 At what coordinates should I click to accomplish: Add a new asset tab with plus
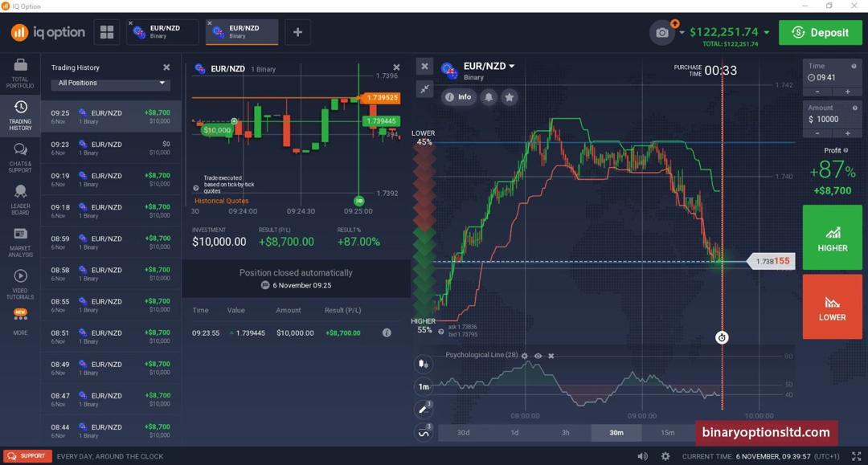coord(298,32)
